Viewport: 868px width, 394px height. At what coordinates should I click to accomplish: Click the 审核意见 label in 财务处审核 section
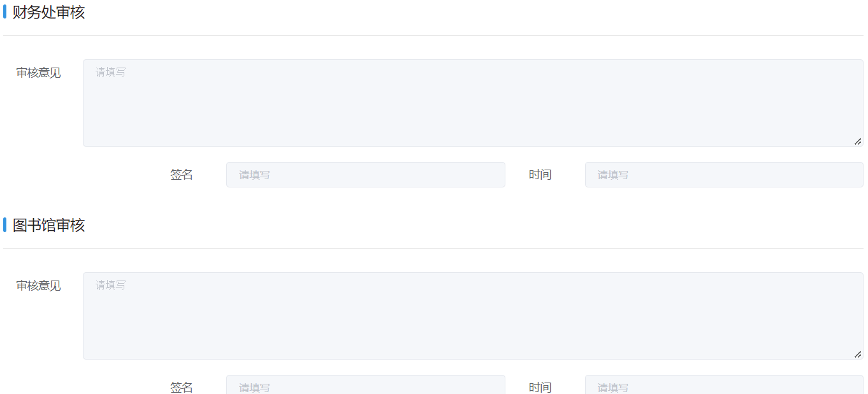coord(39,73)
